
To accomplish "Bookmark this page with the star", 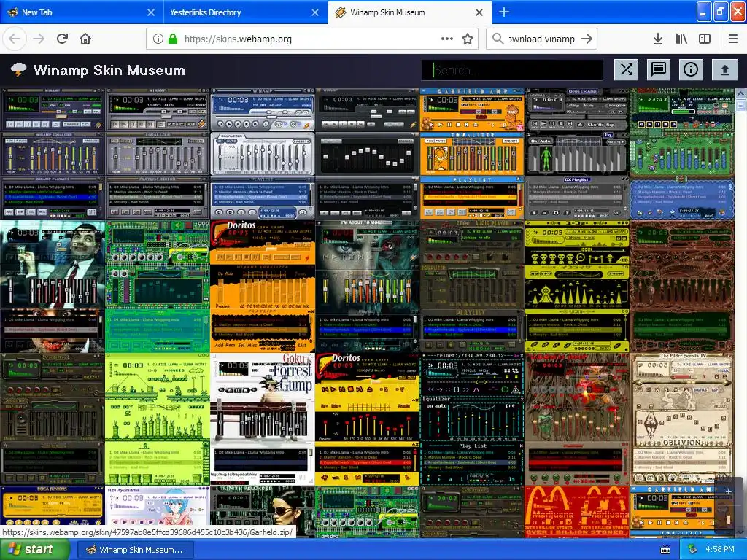I will pyautogui.click(x=468, y=39).
